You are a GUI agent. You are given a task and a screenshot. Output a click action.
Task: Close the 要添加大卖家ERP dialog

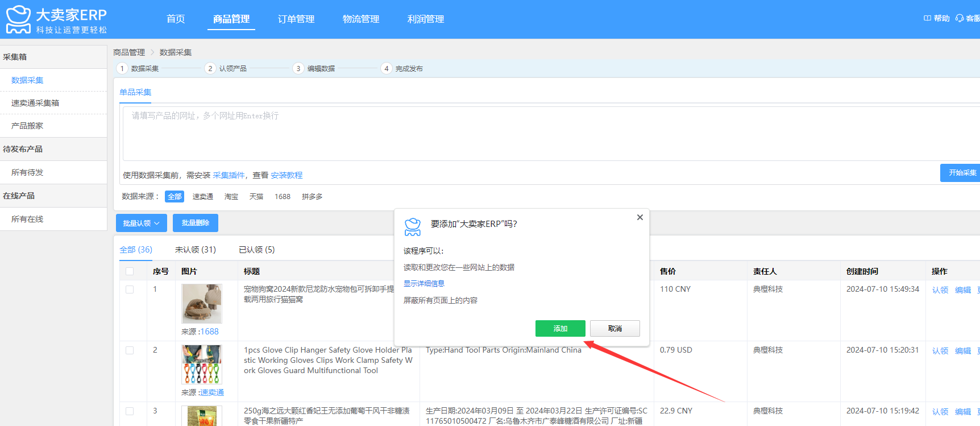click(640, 217)
